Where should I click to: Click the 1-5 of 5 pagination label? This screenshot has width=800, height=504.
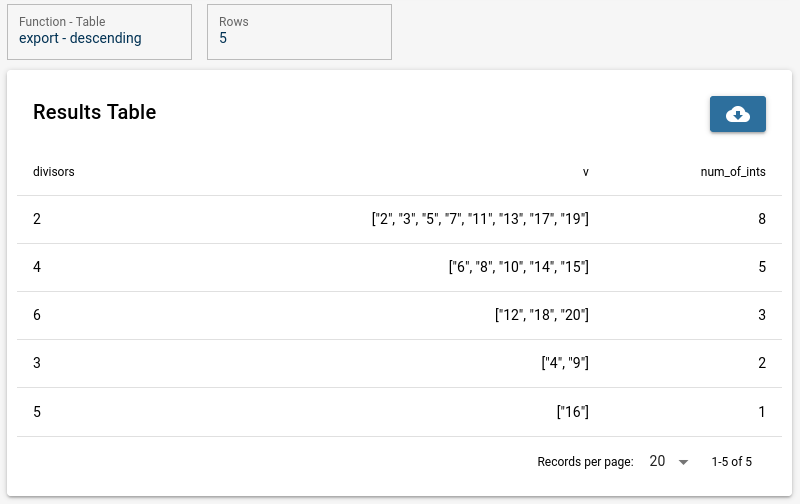point(732,462)
